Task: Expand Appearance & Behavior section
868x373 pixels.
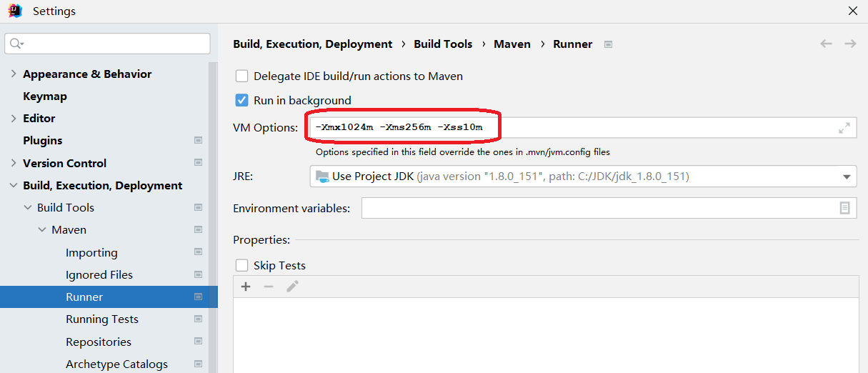Action: tap(13, 74)
